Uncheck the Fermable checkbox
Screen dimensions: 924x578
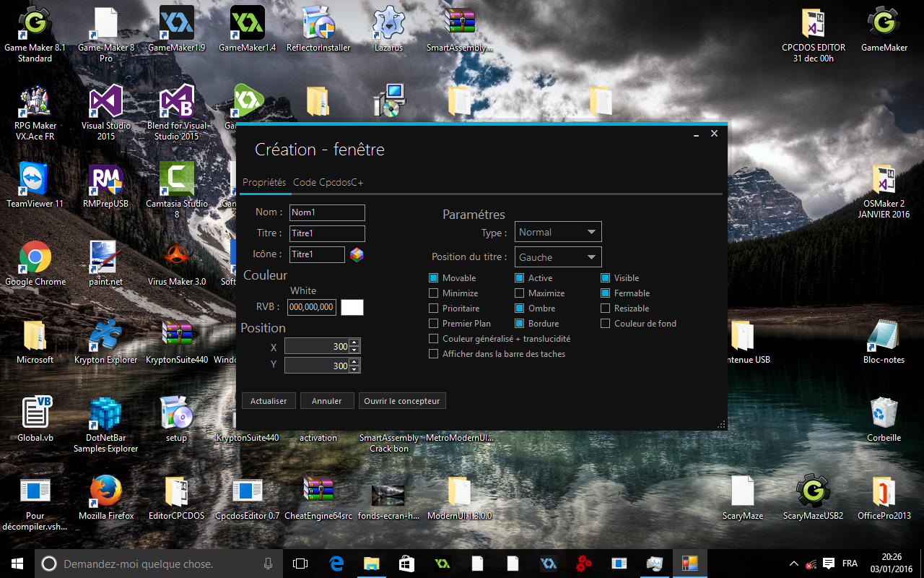[x=606, y=293]
